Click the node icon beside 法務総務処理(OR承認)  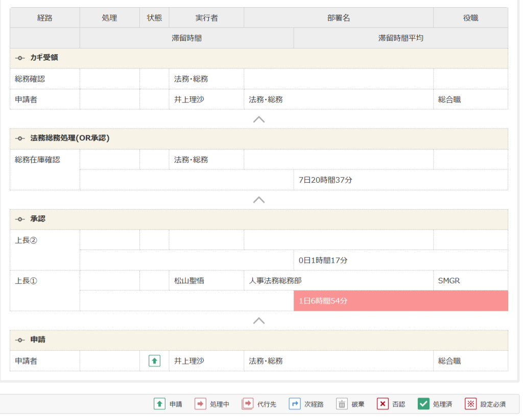pos(20,138)
